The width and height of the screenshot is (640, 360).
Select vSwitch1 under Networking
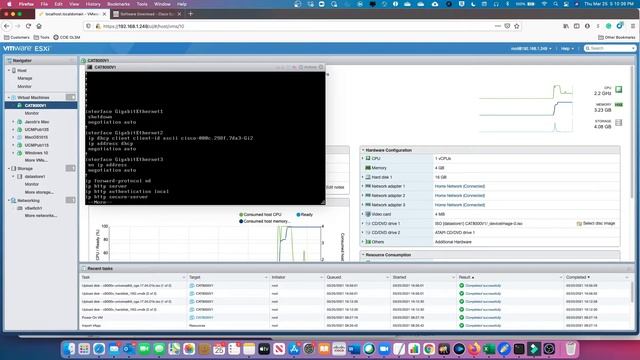coord(33,208)
